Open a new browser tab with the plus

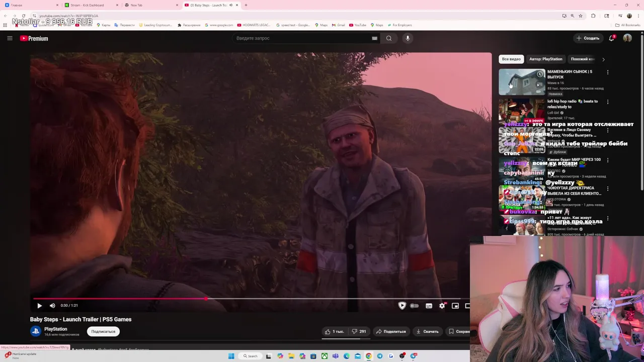click(x=246, y=5)
